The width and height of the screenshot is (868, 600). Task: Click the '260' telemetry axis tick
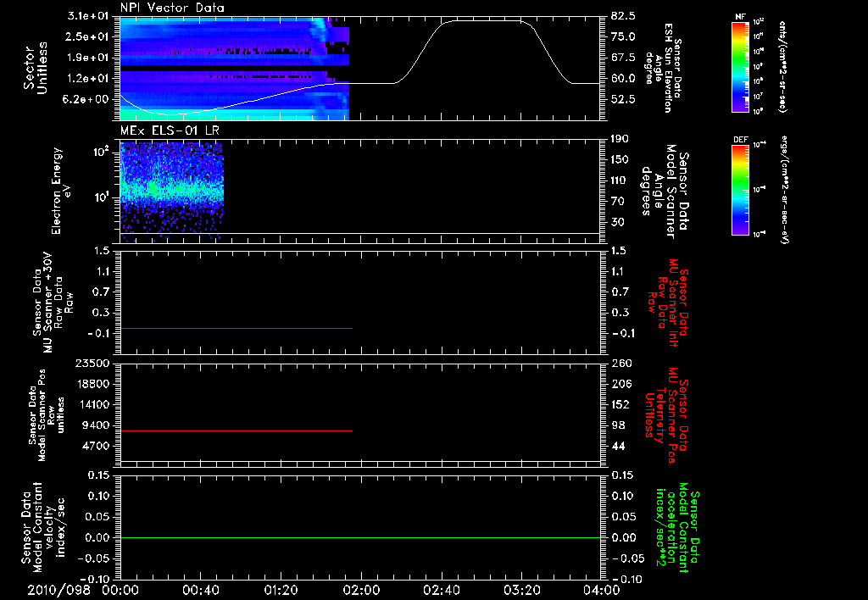tap(621, 364)
